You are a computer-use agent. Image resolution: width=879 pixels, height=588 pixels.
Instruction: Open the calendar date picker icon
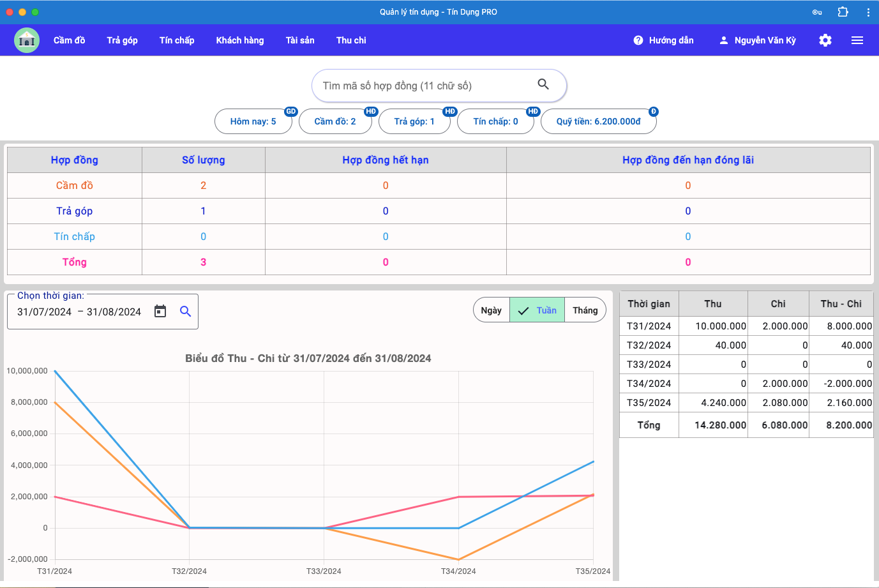point(160,311)
